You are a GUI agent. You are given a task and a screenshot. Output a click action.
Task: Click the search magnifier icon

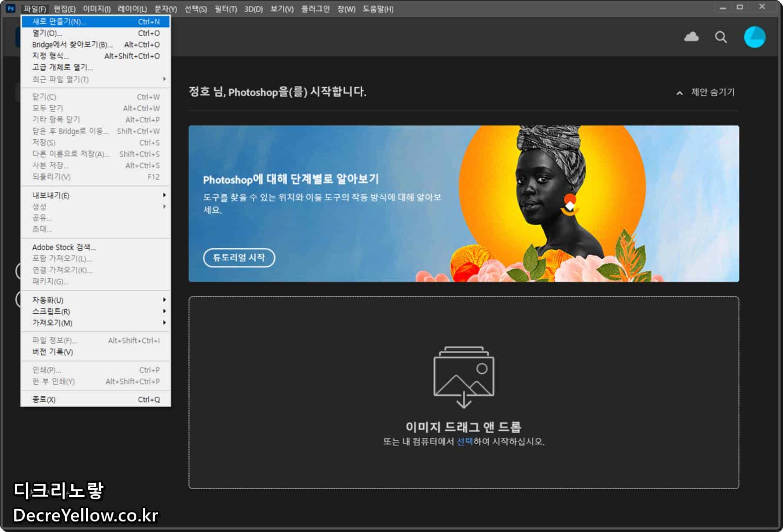point(721,37)
